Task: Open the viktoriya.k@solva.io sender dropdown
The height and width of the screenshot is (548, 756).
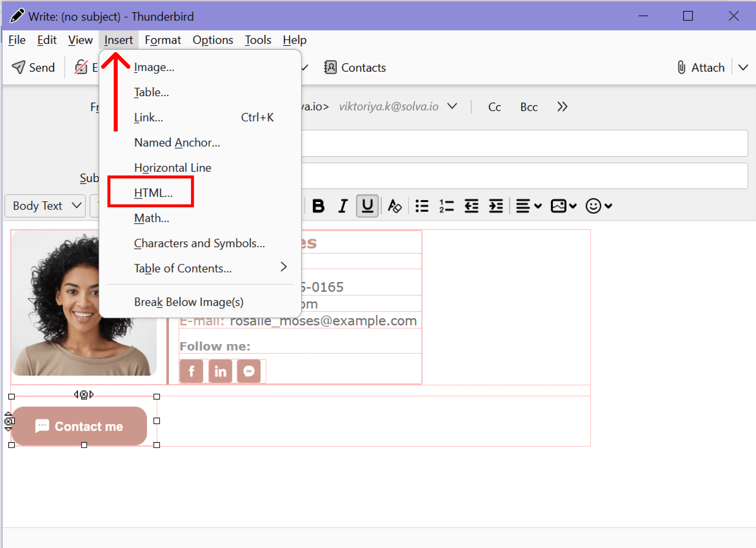Action: 452,106
